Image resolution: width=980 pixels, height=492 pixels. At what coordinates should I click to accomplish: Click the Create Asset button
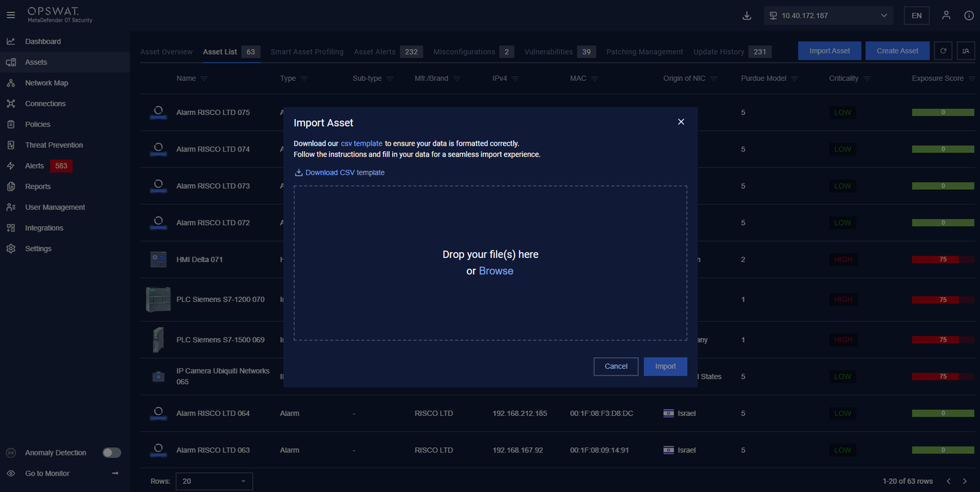click(898, 51)
